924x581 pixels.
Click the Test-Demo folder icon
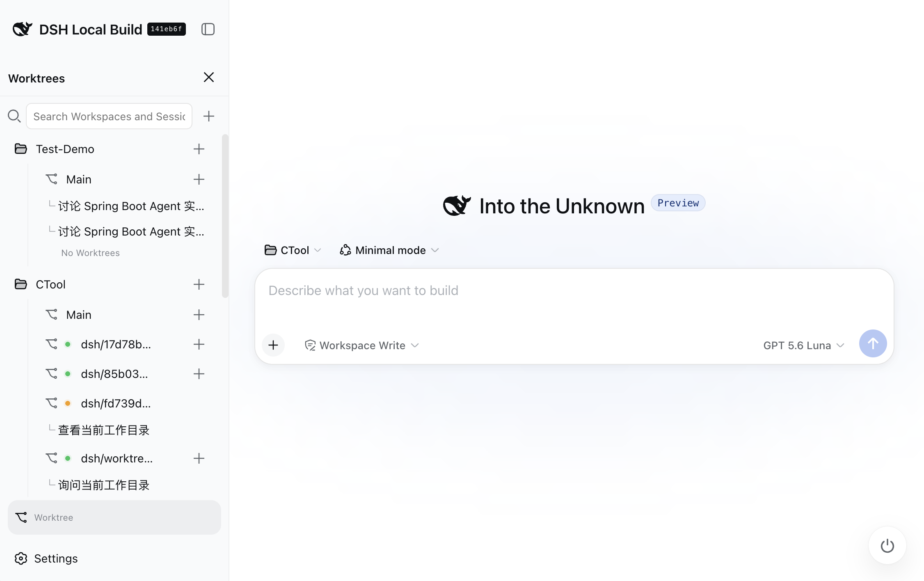click(x=21, y=149)
